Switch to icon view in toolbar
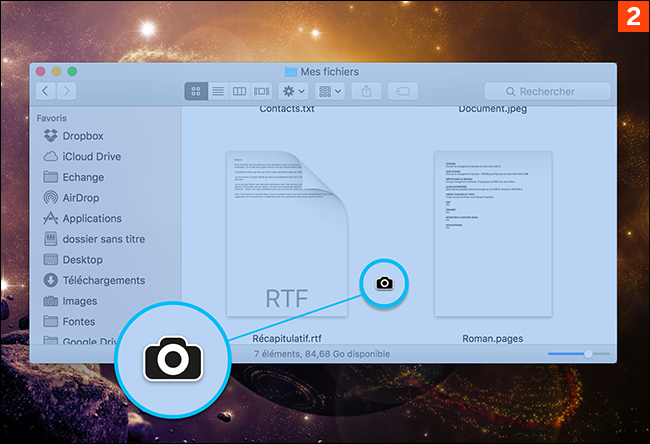This screenshot has height=444, width=650. (196, 91)
